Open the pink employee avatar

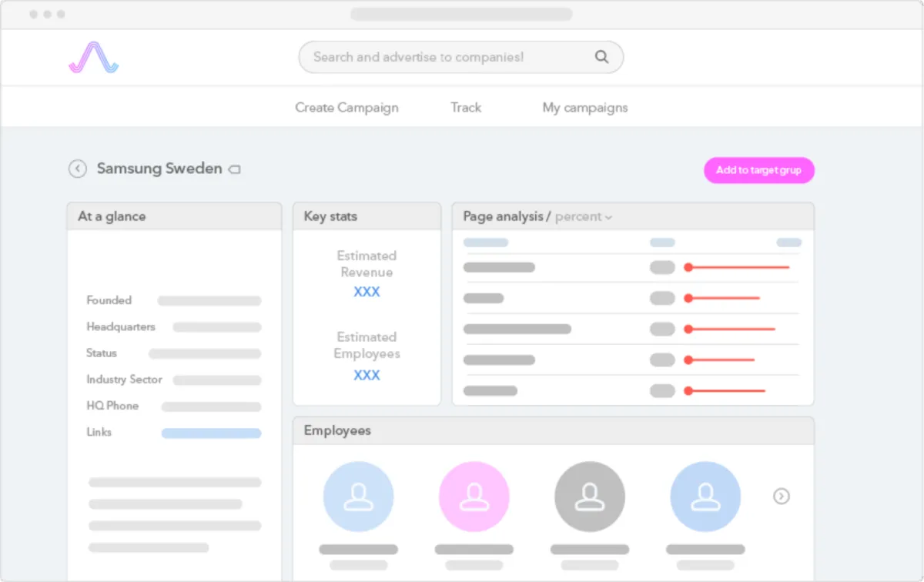pyautogui.click(x=474, y=497)
